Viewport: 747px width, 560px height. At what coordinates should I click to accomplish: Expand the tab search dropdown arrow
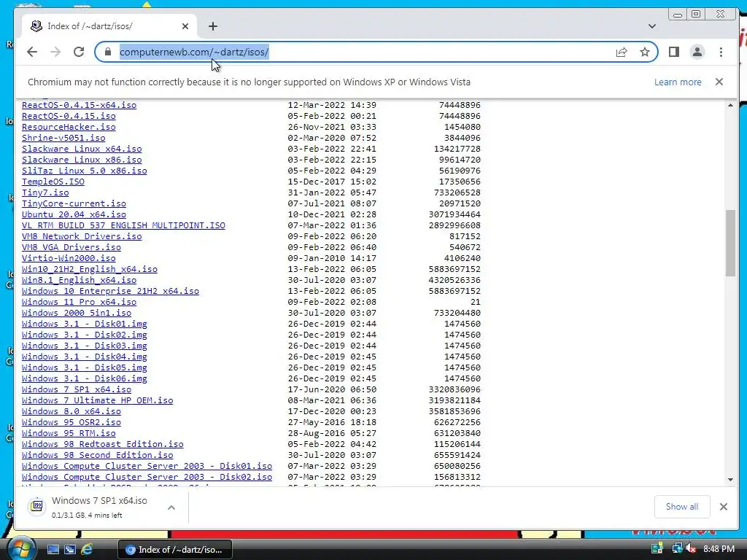point(651,26)
